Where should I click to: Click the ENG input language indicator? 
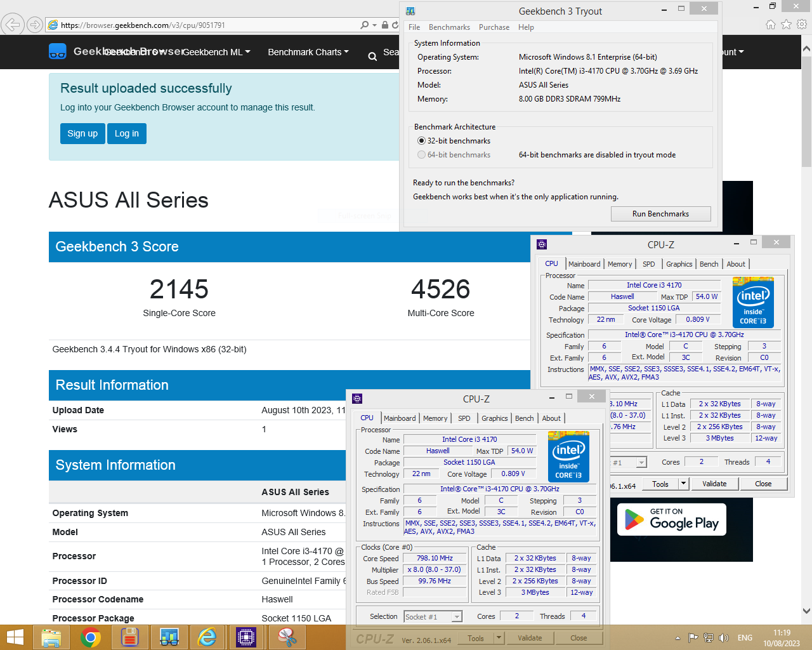point(745,638)
